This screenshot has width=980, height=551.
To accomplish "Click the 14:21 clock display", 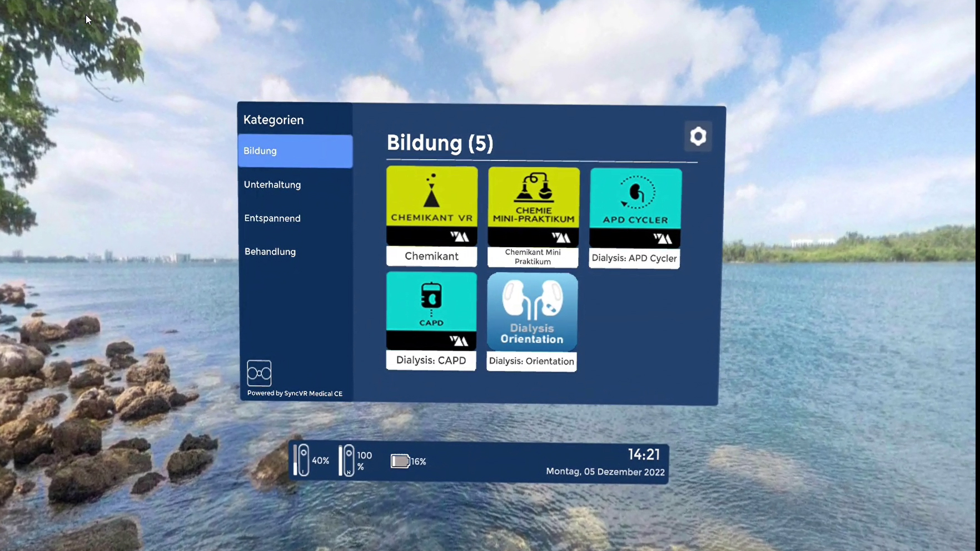I will point(644,454).
